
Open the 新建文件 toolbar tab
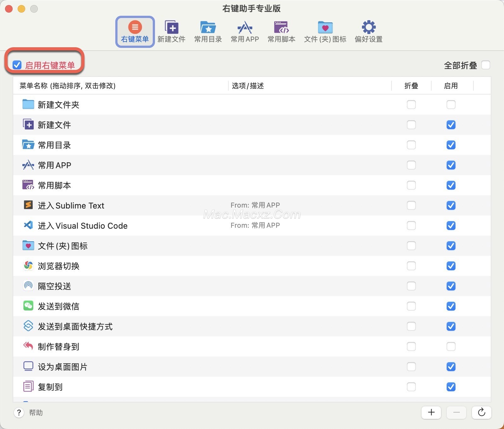point(171,31)
